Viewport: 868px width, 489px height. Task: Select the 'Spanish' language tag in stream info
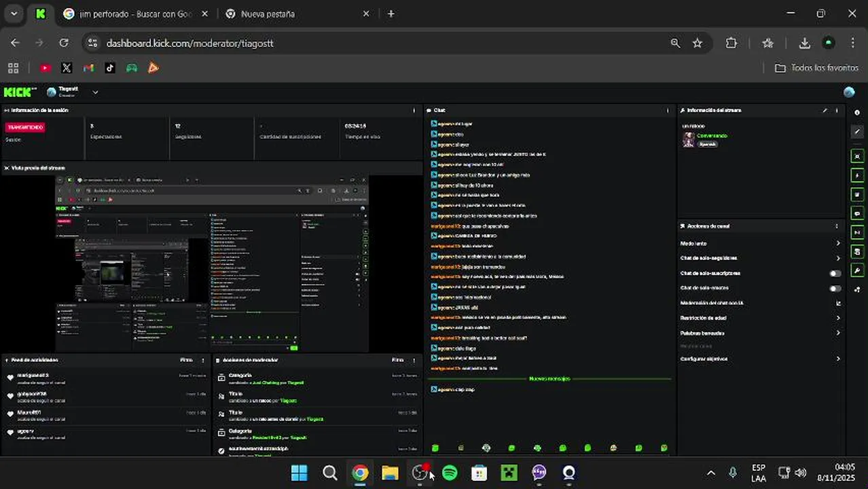point(707,144)
